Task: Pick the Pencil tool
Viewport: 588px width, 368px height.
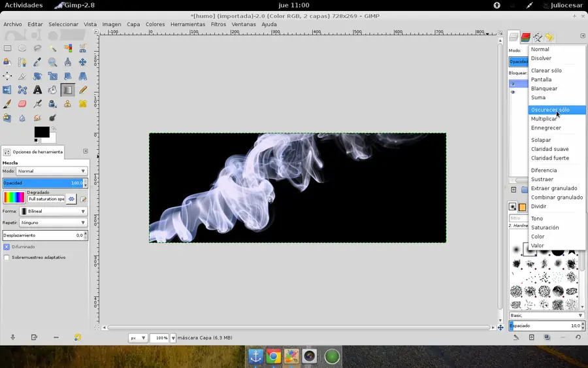Action: [x=83, y=90]
